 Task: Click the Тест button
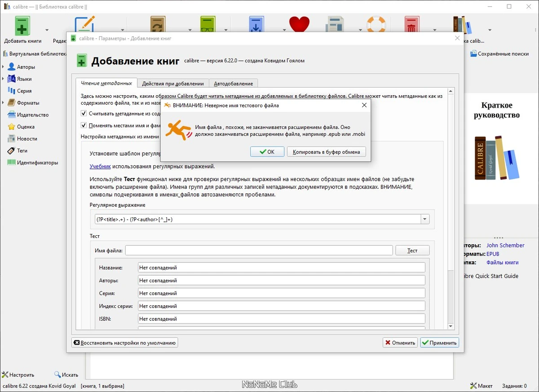coord(412,251)
